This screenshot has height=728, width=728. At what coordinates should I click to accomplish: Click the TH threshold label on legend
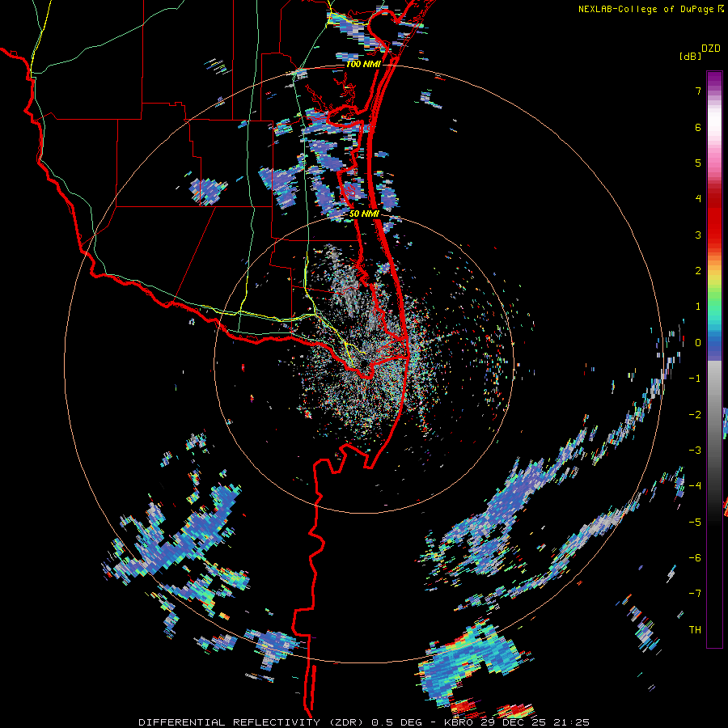click(x=695, y=630)
